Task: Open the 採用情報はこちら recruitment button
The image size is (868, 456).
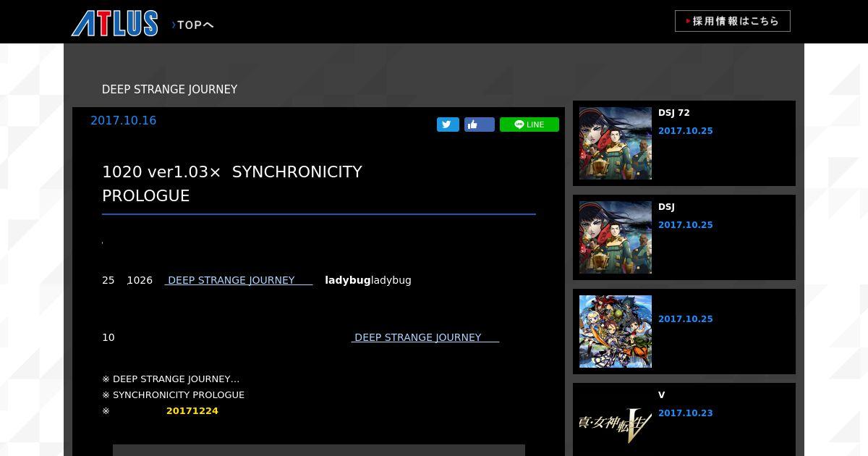Action: [x=732, y=21]
